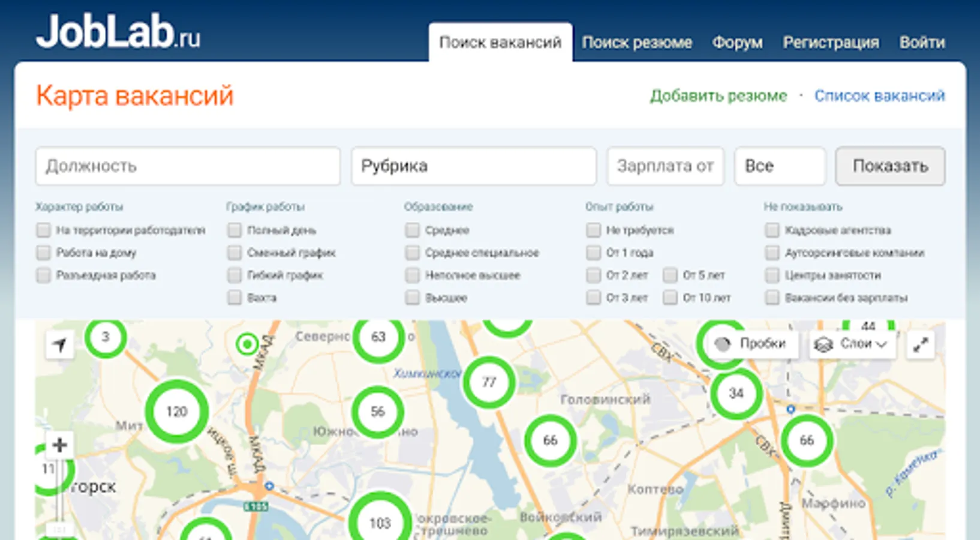The width and height of the screenshot is (980, 540).
Task: Click the map cluster showing 120
Action: tap(177, 412)
